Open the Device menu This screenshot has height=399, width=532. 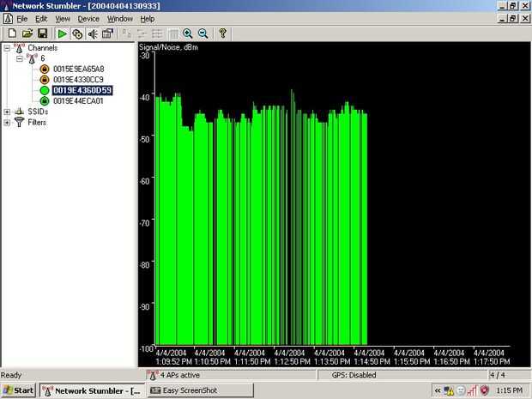[88, 19]
